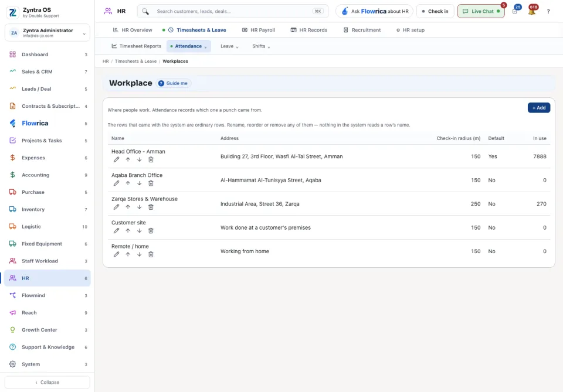563x392 pixels.
Task: Open Live Chat
Action: (x=481, y=11)
